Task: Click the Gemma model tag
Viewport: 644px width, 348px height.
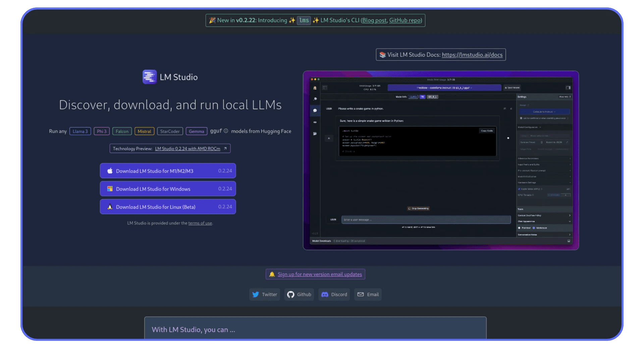Action: pos(197,131)
